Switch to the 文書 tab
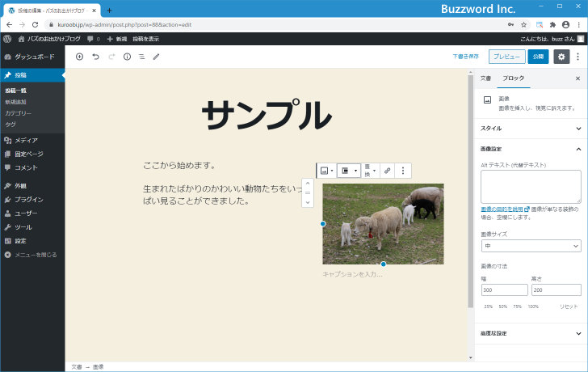The width and height of the screenshot is (588, 372). [485, 78]
